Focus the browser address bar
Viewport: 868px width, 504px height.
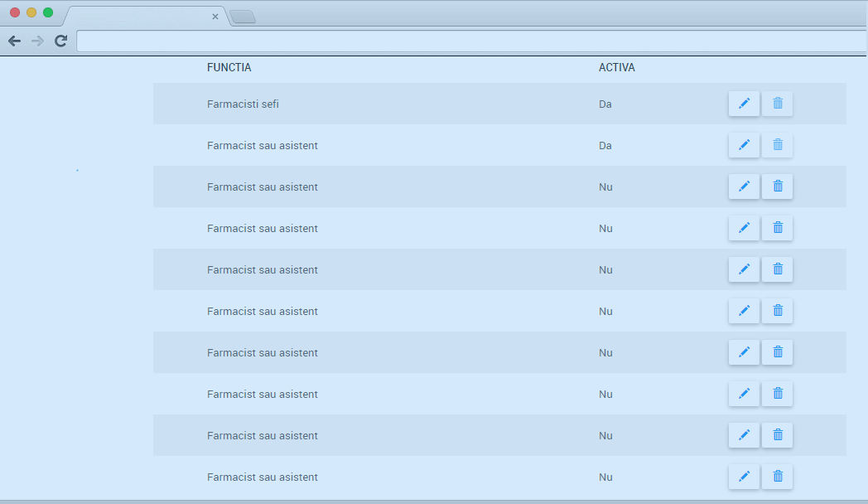pyautogui.click(x=471, y=41)
